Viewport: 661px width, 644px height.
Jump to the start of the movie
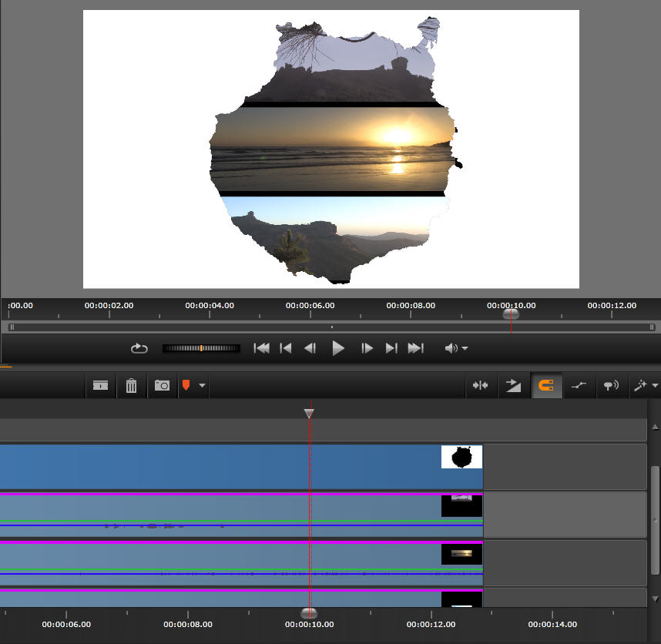tap(262, 348)
